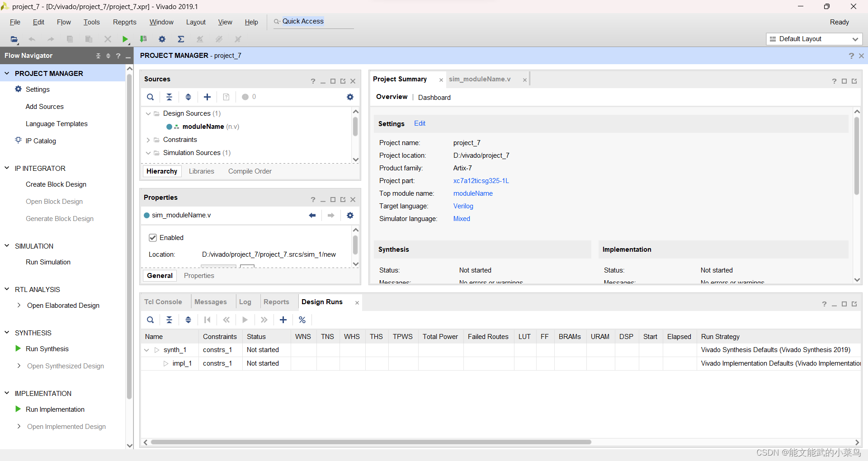Screen dimensions: 868x461
Task: Click the Program Device toolbar icon
Action: point(143,39)
